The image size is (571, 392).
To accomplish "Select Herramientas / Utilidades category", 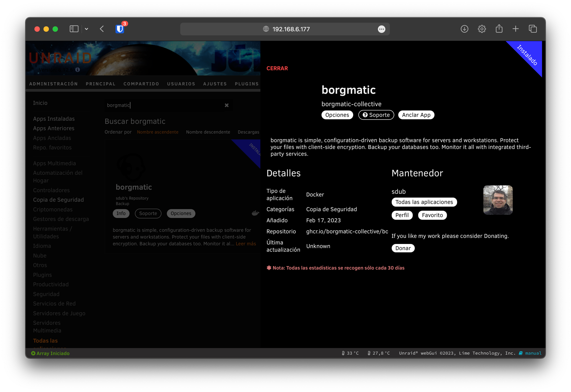I will click(x=53, y=233).
